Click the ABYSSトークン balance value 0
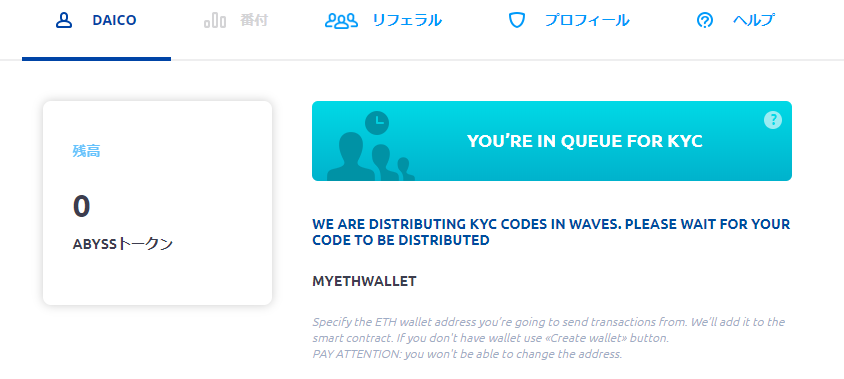This screenshot has height=379, width=844. [x=81, y=206]
